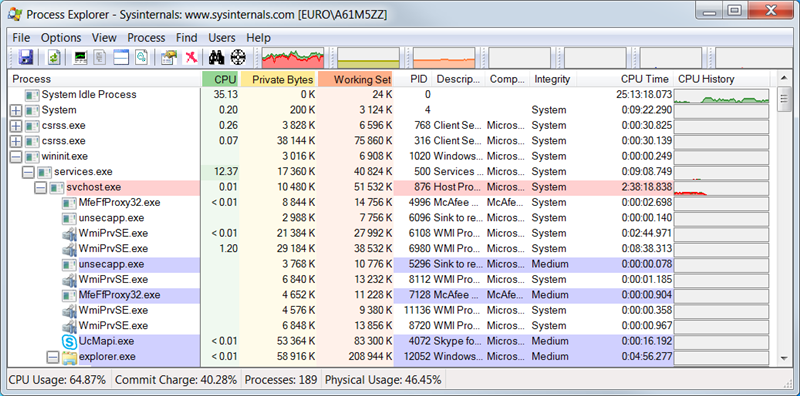Collapse the wininit.exe tree node
The width and height of the screenshot is (800, 396).
16,157
